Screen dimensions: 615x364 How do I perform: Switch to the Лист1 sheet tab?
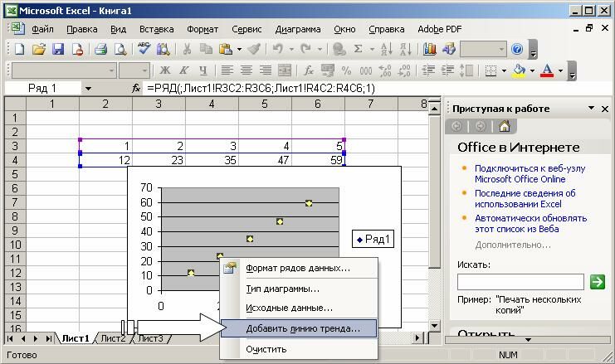tap(76, 338)
